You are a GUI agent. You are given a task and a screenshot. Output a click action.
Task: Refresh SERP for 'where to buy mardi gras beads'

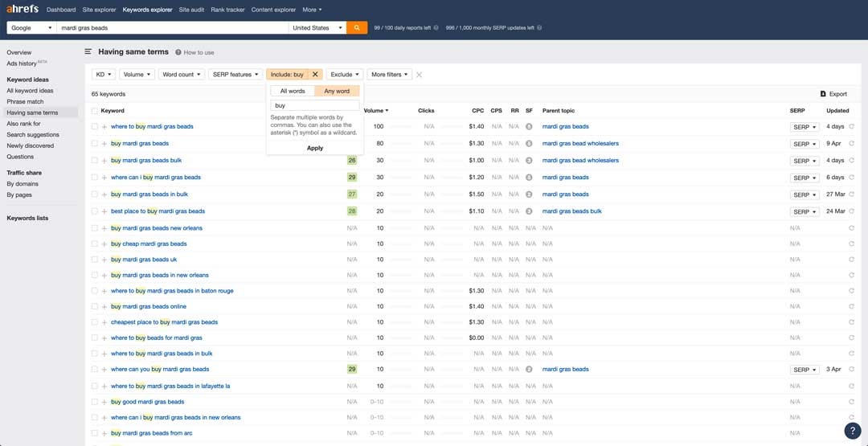coord(851,127)
